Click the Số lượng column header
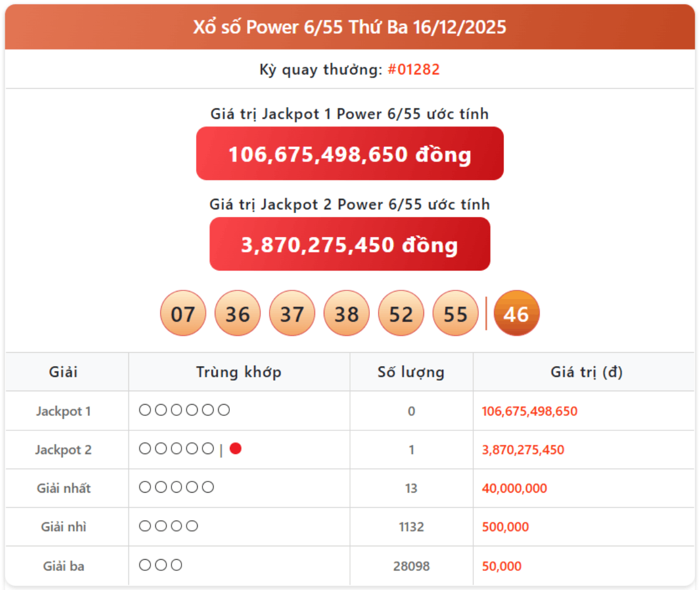This screenshot has height=590, width=700. pos(411,372)
